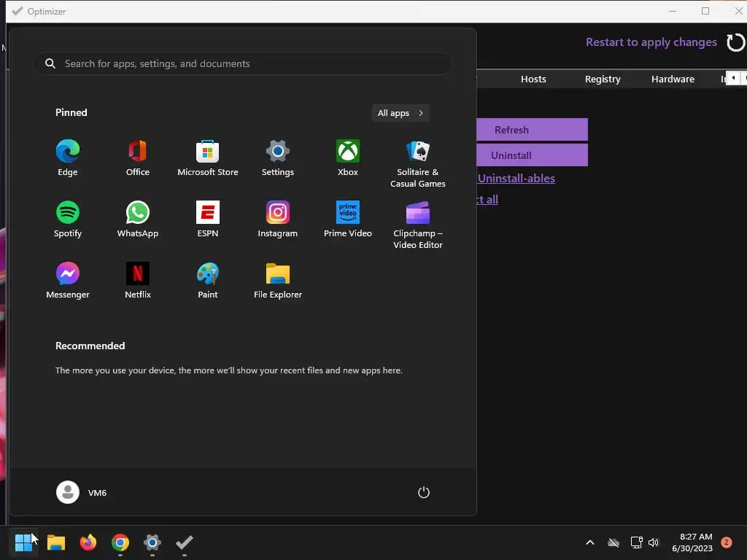Click Uninstall button in Optimizer
The height and width of the screenshot is (560, 747).
click(x=532, y=155)
